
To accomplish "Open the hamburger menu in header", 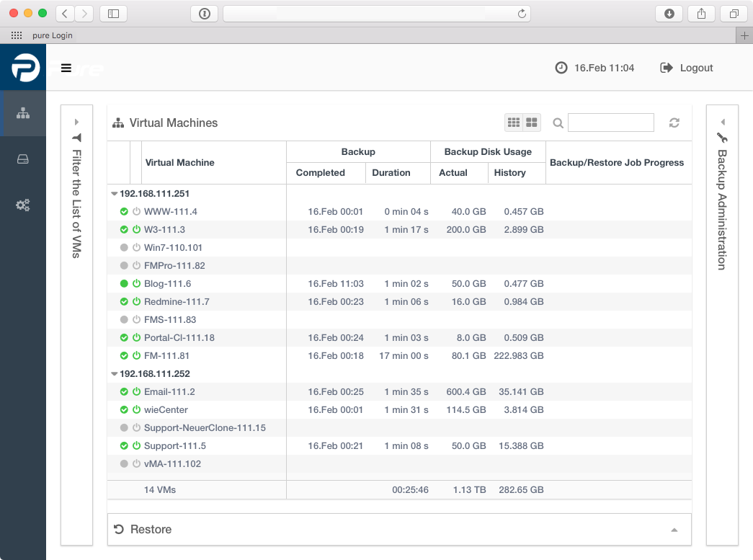I will pos(66,68).
